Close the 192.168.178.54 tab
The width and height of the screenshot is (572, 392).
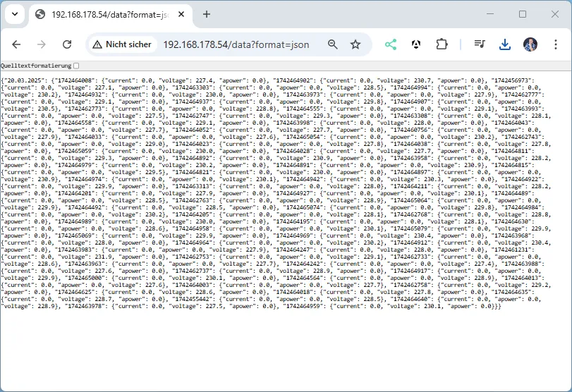coord(181,14)
